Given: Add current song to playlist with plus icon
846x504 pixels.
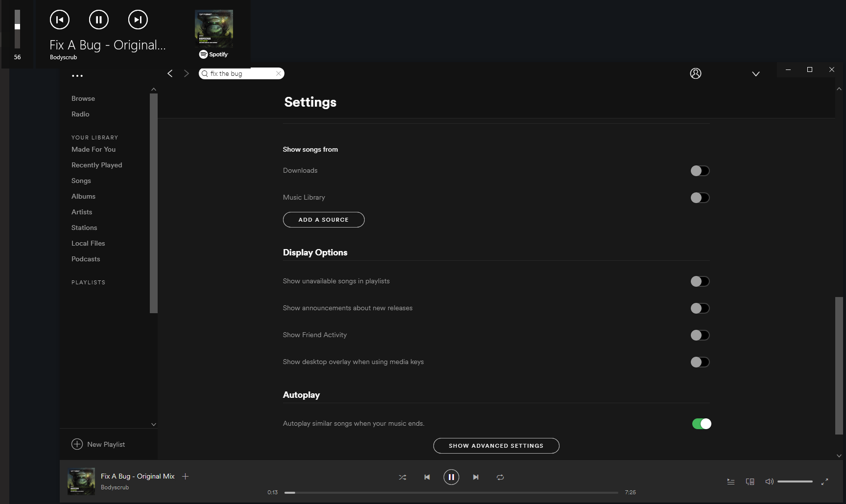Looking at the screenshot, I should tap(186, 476).
